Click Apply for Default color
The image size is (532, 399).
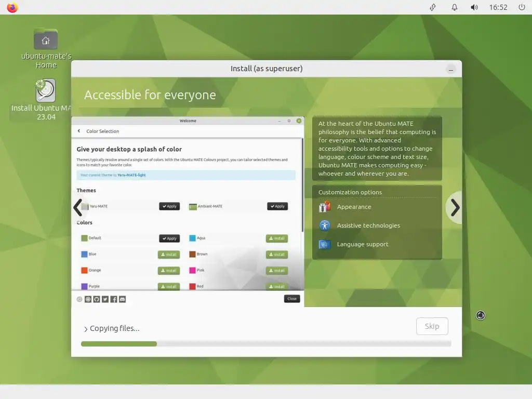pyautogui.click(x=169, y=238)
